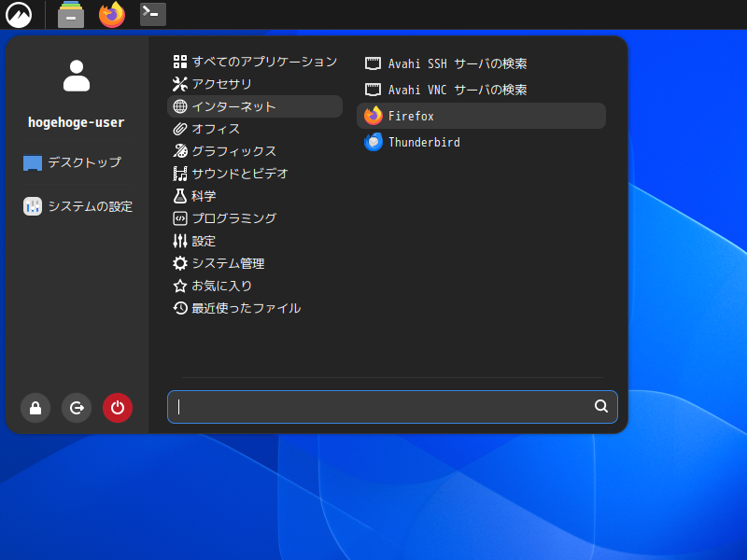Click the hogehoge-user name label
This screenshot has width=747, height=560.
click(x=77, y=122)
